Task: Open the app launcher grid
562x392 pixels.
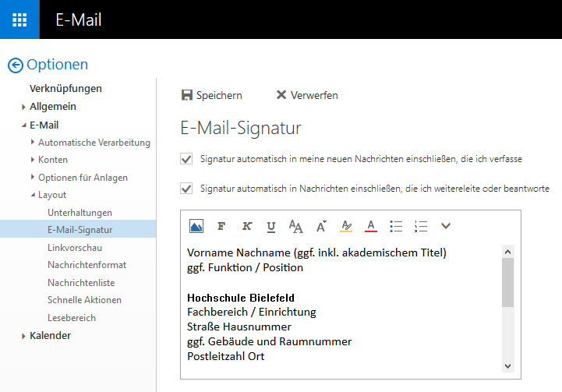Action: tap(19, 19)
